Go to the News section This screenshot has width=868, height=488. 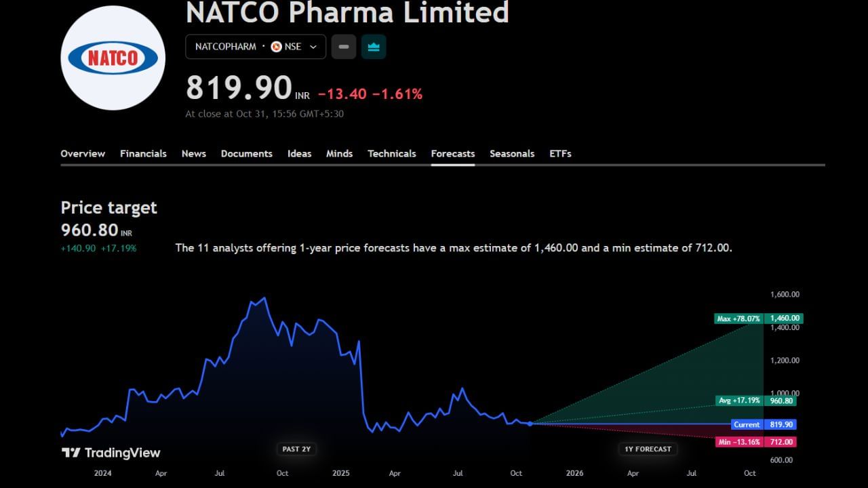pos(193,153)
